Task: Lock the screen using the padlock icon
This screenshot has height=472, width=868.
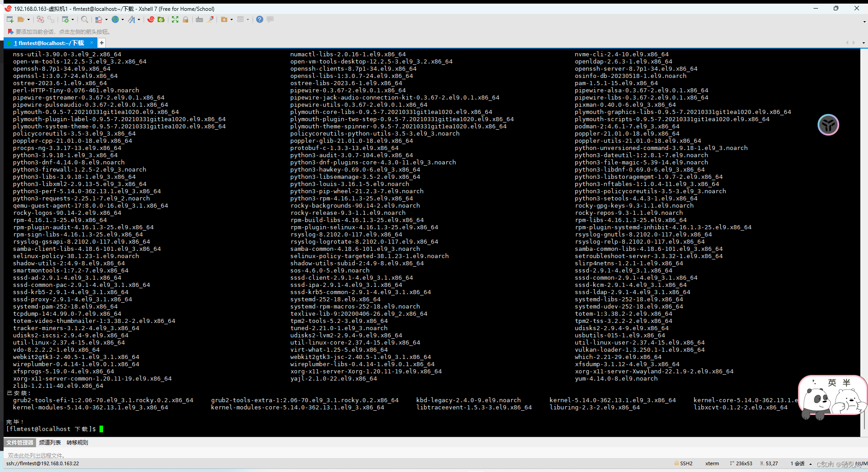Action: (186, 19)
